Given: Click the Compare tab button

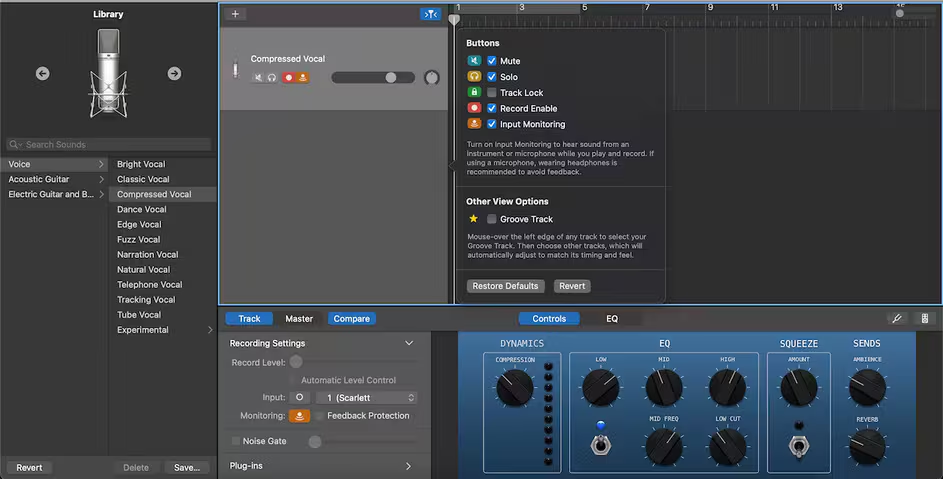Looking at the screenshot, I should pos(352,318).
